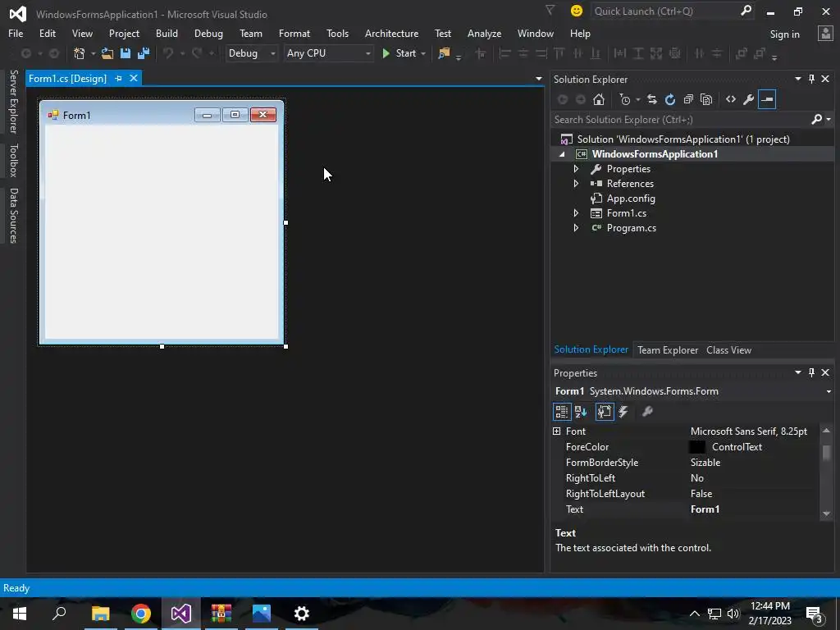Open the Server Explorer side panel
The image size is (840, 630).
[13, 101]
